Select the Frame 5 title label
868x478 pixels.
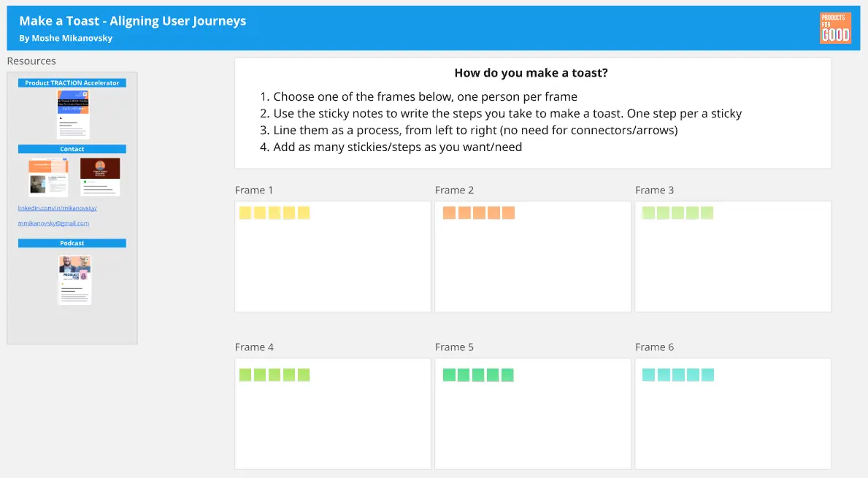click(x=454, y=347)
